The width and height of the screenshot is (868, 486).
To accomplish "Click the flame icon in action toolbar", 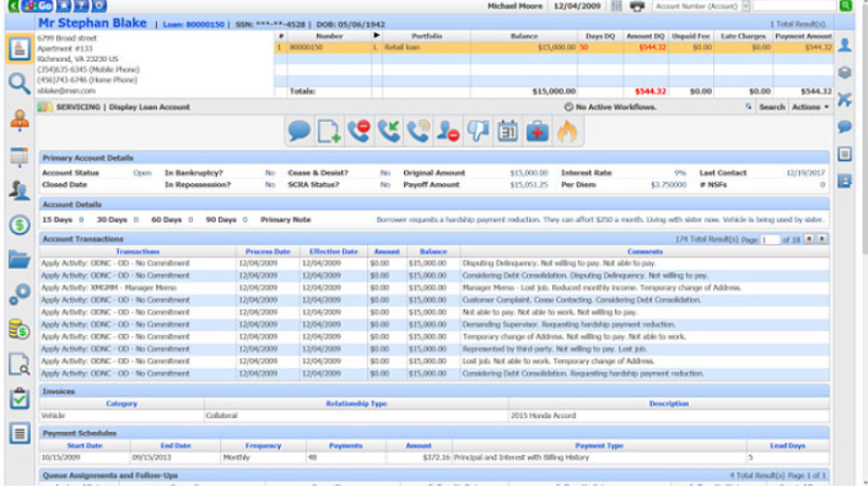I will tap(568, 131).
